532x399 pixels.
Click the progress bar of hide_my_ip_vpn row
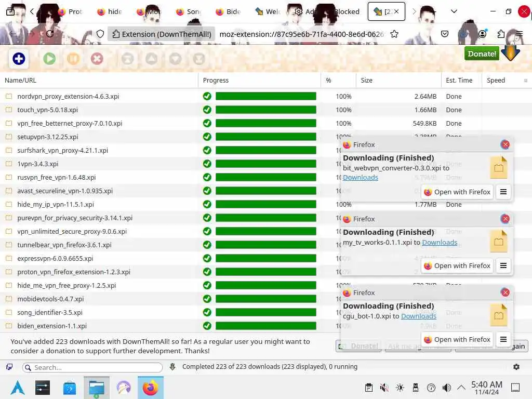click(265, 205)
